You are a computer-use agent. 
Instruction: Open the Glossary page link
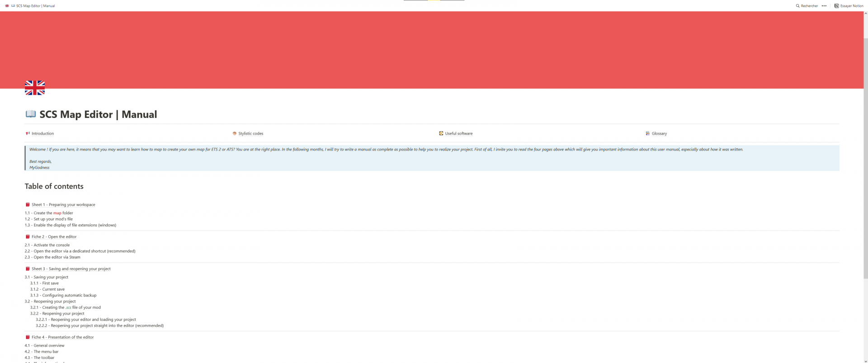[659, 133]
